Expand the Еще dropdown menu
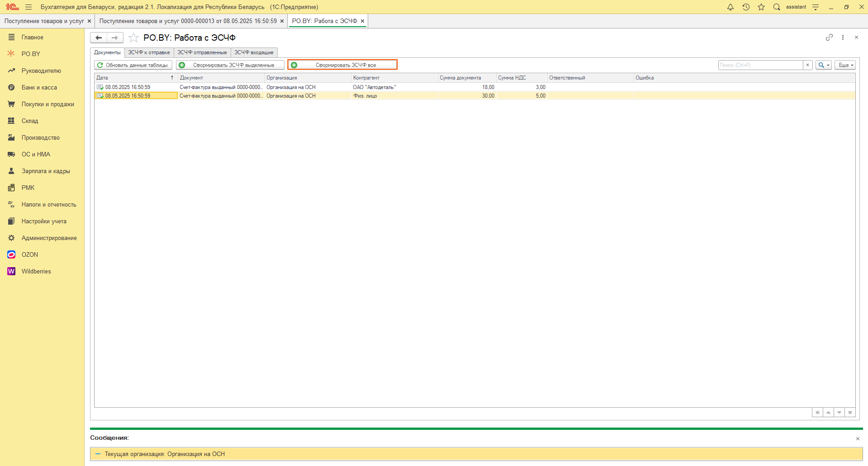 click(x=844, y=65)
